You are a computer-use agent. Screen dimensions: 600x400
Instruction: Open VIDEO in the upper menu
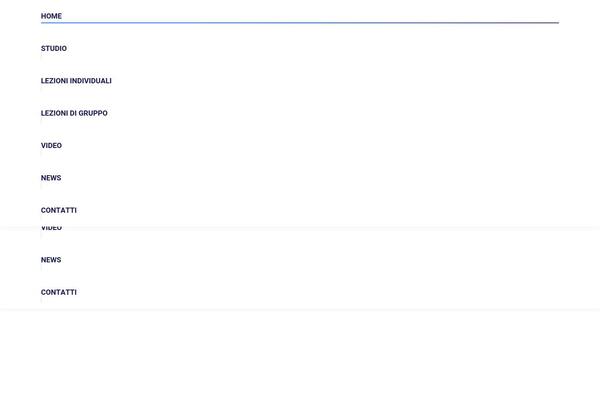[51, 146]
